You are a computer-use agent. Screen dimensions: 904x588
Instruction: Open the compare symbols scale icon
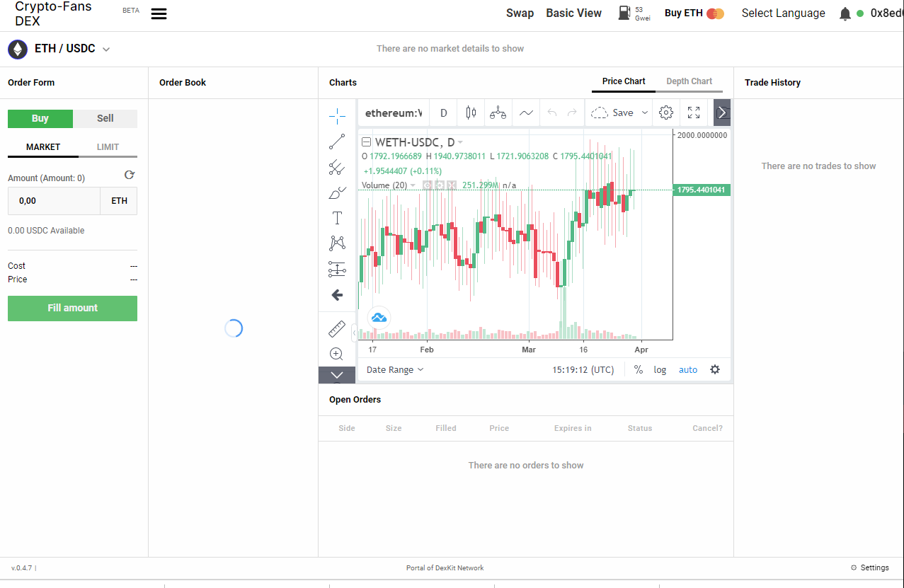(x=498, y=113)
